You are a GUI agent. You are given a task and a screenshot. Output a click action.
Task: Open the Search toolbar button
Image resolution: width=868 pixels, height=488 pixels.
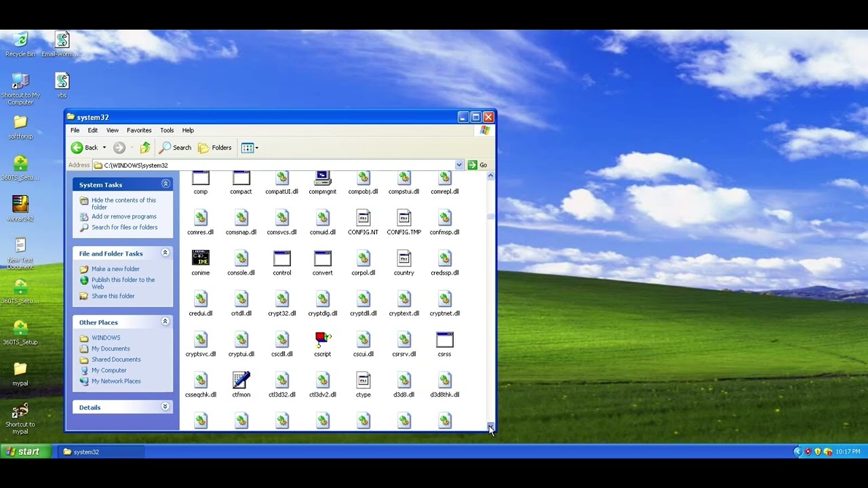176,148
